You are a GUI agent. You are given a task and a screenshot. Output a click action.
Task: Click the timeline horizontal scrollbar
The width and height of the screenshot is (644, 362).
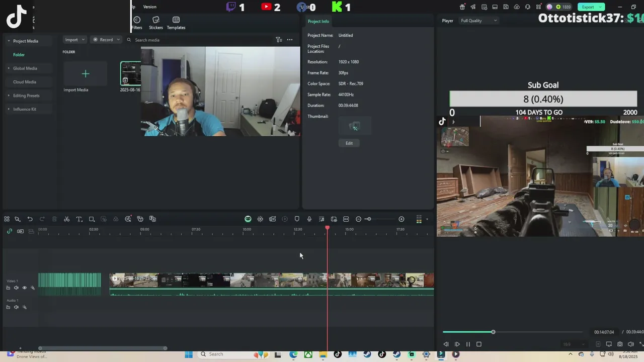point(103,348)
